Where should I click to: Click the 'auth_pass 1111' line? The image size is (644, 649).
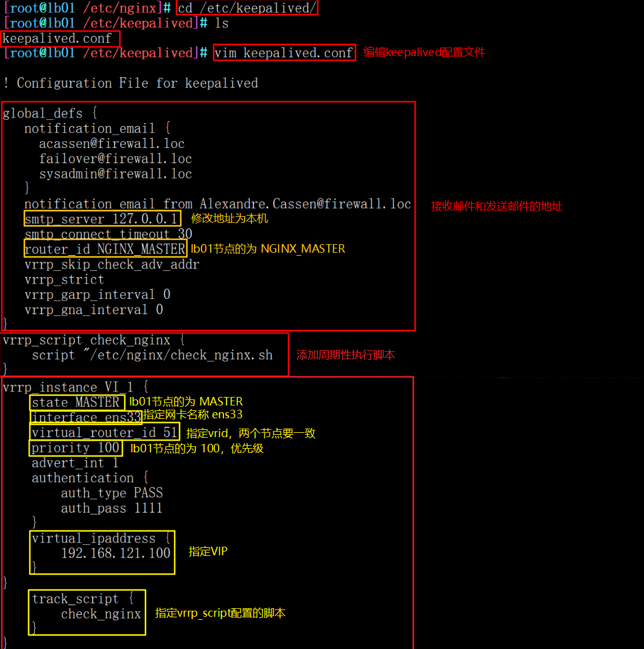tap(112, 508)
